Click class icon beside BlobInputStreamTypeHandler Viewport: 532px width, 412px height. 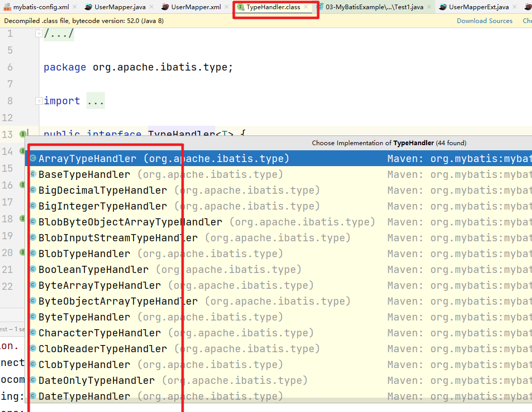(x=33, y=237)
